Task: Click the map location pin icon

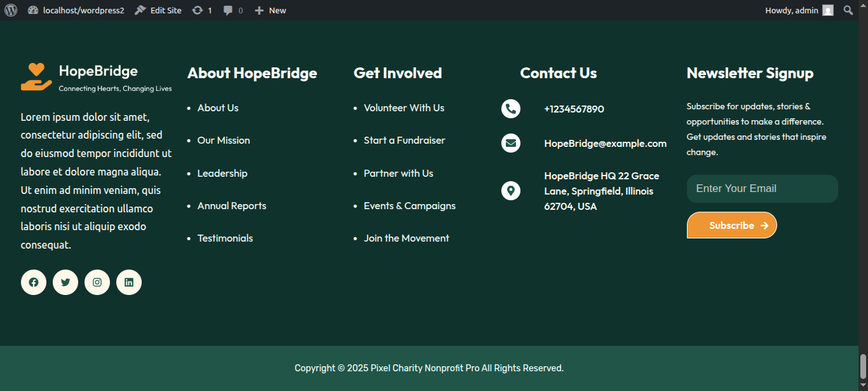Action: pyautogui.click(x=511, y=191)
